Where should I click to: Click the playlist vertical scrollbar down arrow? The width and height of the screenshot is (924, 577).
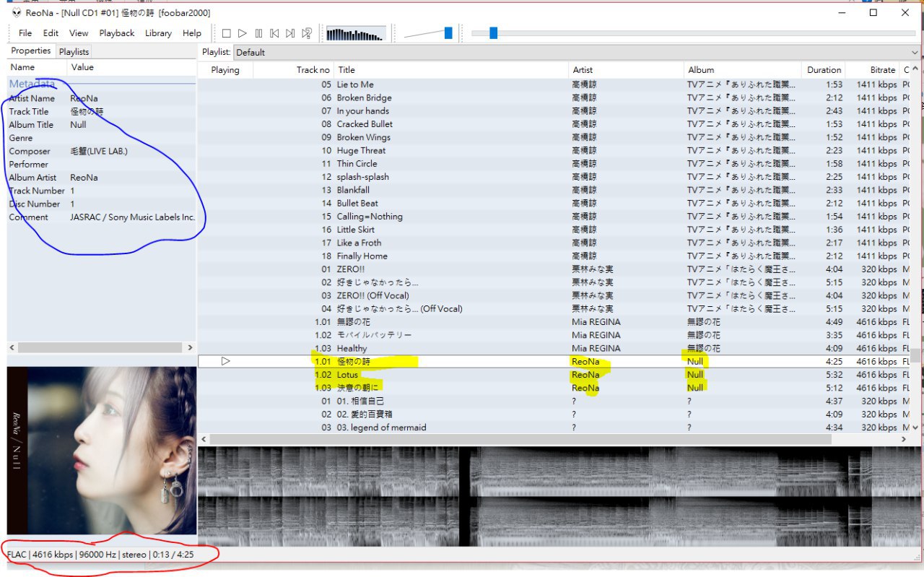916,427
